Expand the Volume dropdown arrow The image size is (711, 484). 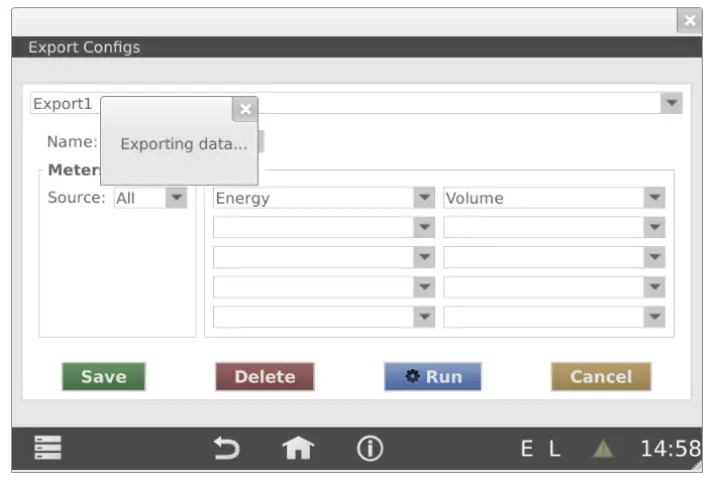click(x=655, y=198)
